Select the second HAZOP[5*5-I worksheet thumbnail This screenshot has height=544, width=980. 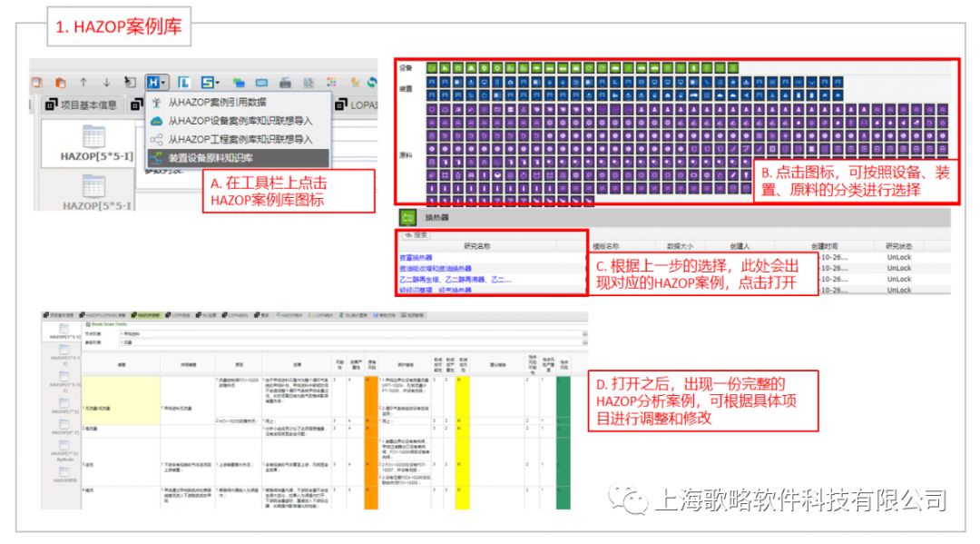coord(94,193)
